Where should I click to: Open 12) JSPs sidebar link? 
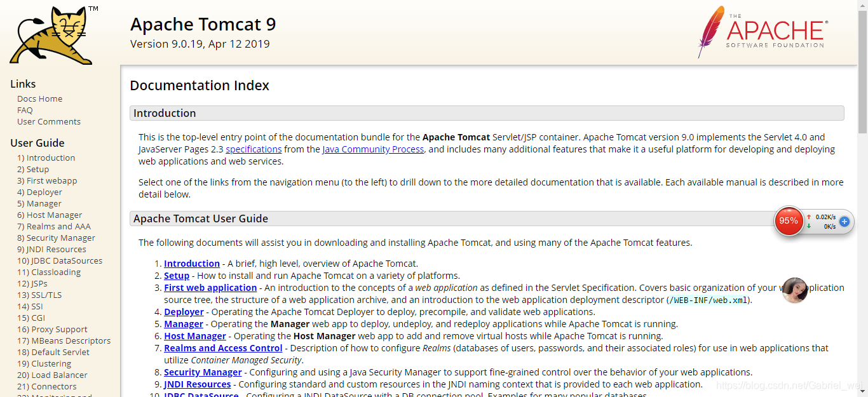[32, 283]
